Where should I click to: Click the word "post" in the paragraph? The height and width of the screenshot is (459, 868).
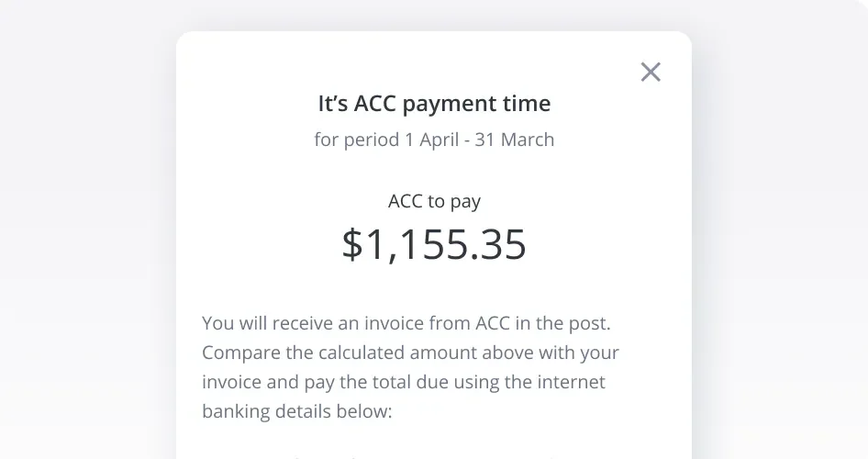589,323
